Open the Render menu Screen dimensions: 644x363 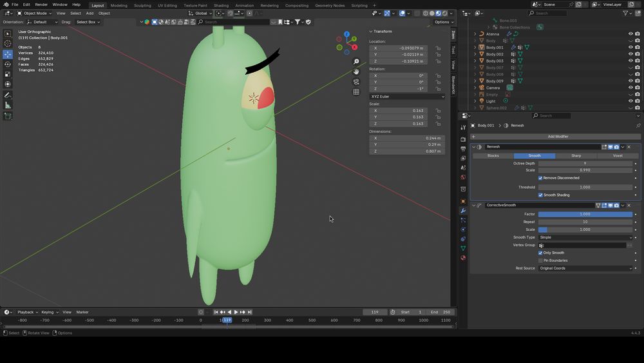pos(41,5)
